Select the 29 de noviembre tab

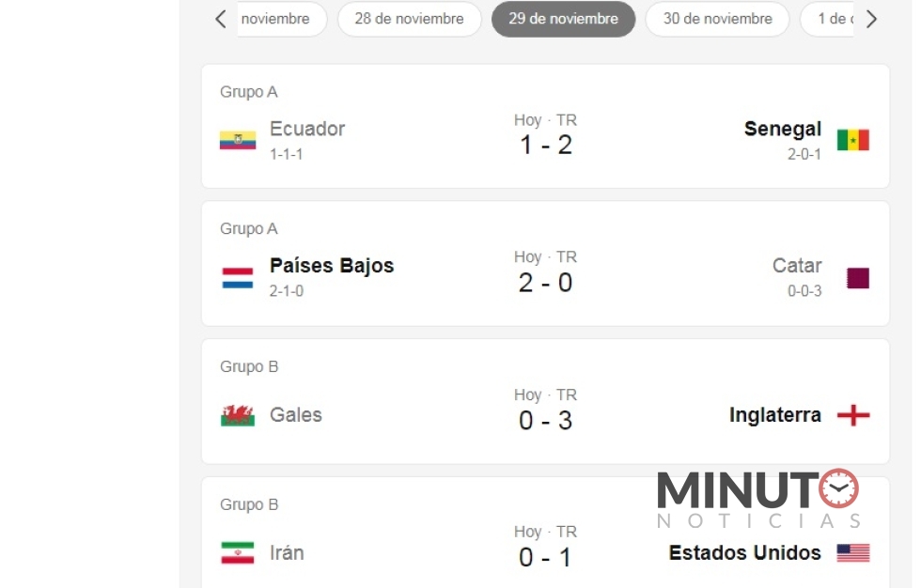click(563, 19)
